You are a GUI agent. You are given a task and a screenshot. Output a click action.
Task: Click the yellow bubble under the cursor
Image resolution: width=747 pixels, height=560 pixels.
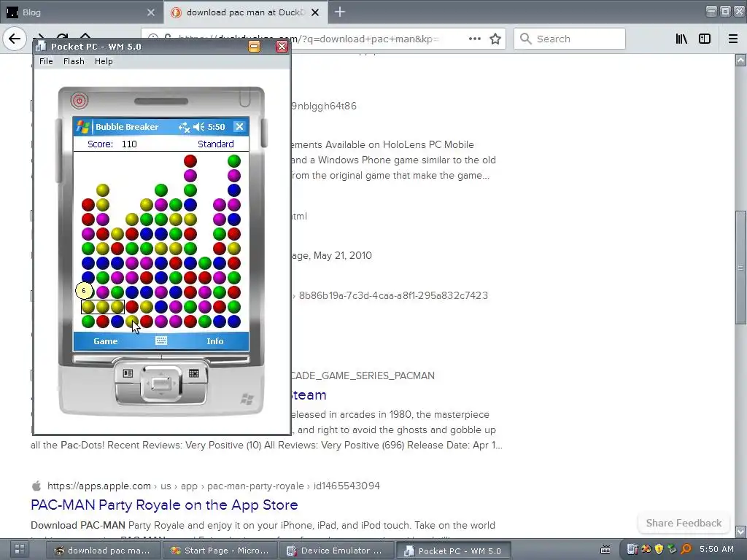(x=132, y=322)
